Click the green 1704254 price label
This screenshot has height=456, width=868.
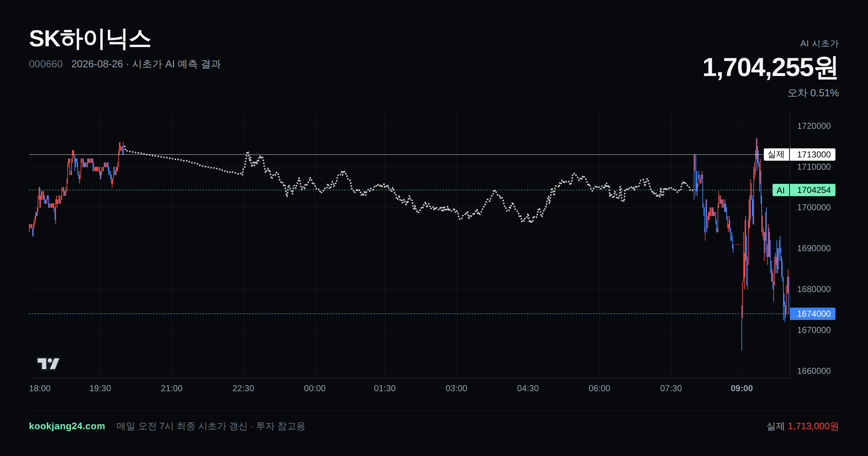pos(813,190)
